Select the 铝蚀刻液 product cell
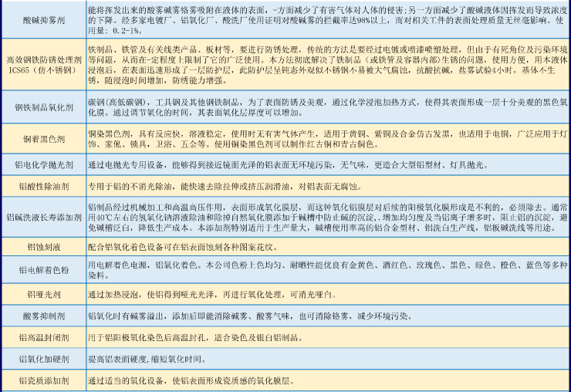This screenshot has height=392, width=571. (42, 247)
